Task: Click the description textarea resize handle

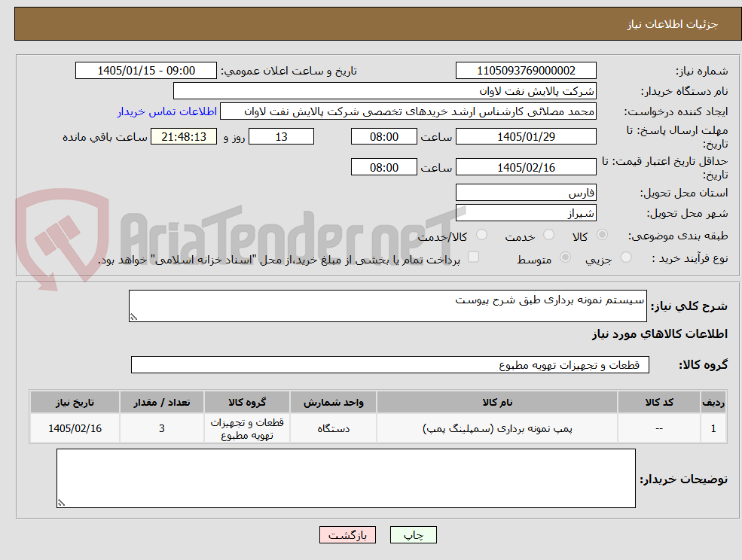Action: pos(133,318)
